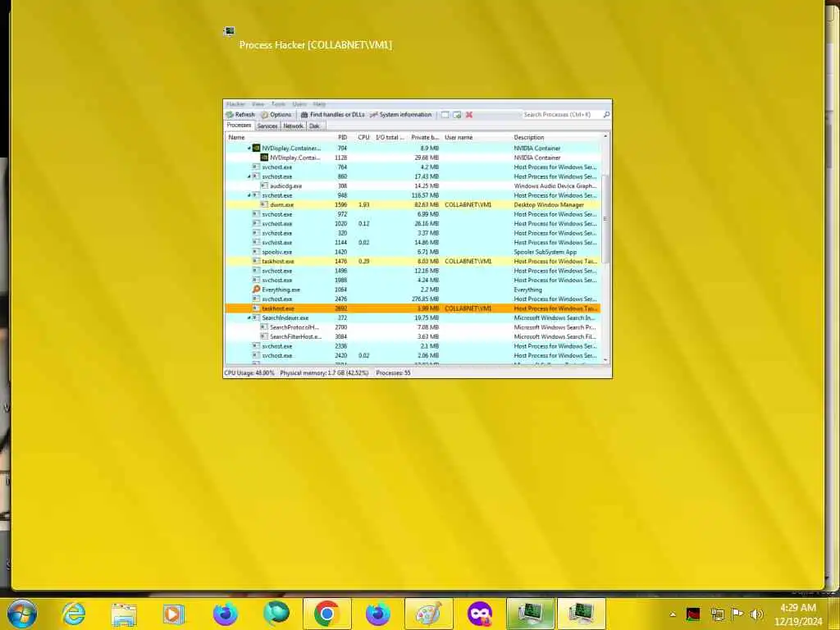The image size is (840, 630).
Task: Open the Hacker menu
Action: point(235,104)
